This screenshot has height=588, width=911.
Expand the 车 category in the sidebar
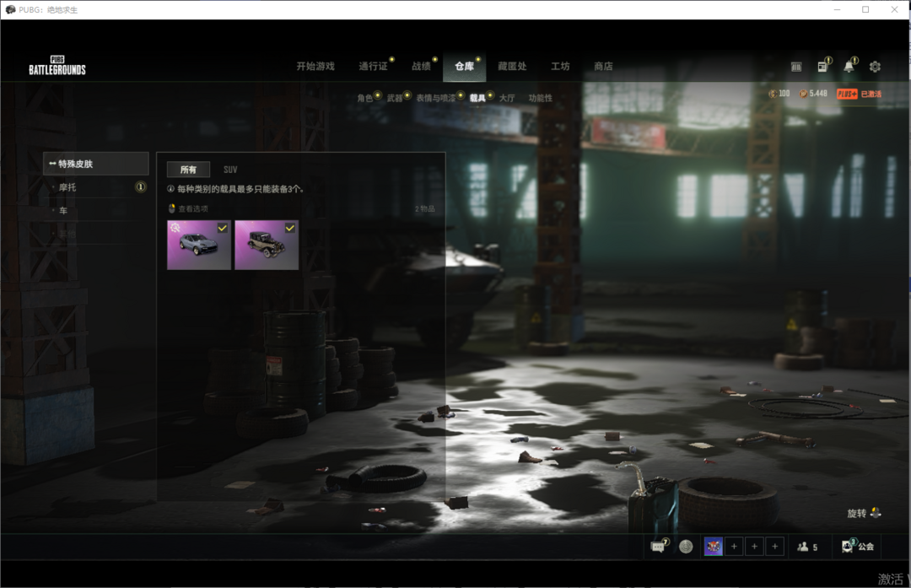[63, 210]
